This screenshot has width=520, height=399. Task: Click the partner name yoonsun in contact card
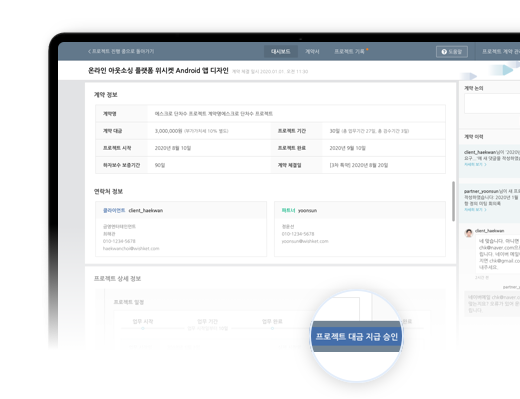(307, 211)
